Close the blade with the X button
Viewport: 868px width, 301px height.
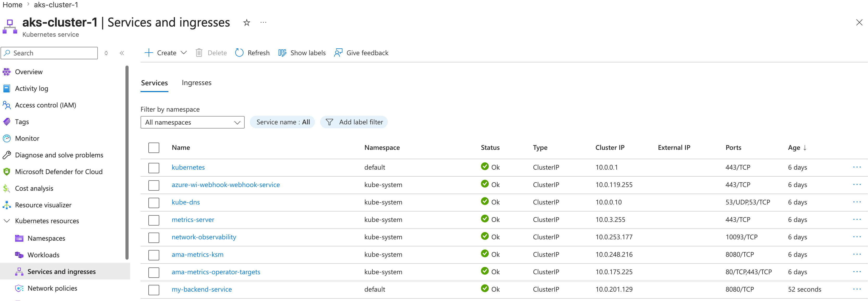(x=859, y=23)
